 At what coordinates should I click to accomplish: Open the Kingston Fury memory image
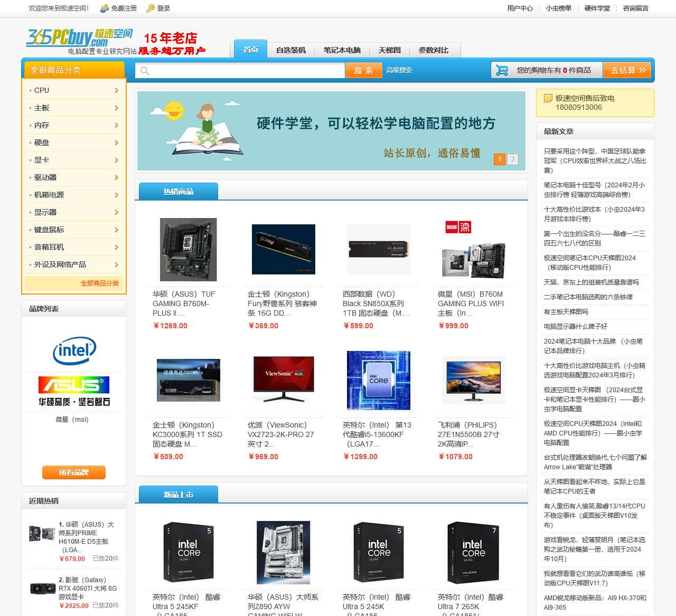[x=284, y=250]
